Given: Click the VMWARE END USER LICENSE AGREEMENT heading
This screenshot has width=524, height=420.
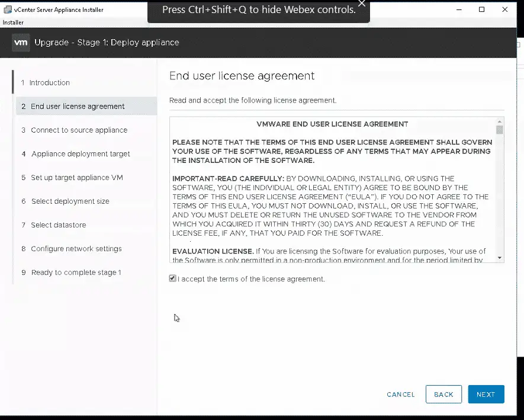Looking at the screenshot, I should point(332,124).
